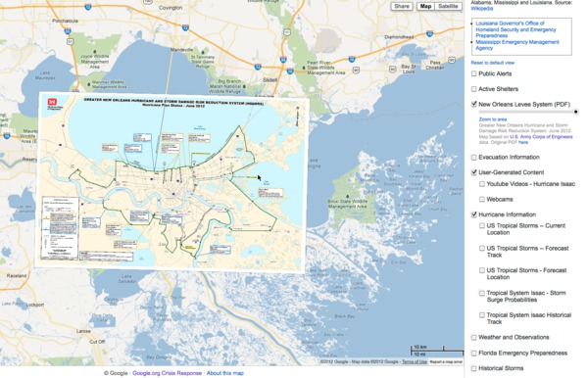Click the I-12 highway shield near Covington

coord(185,27)
